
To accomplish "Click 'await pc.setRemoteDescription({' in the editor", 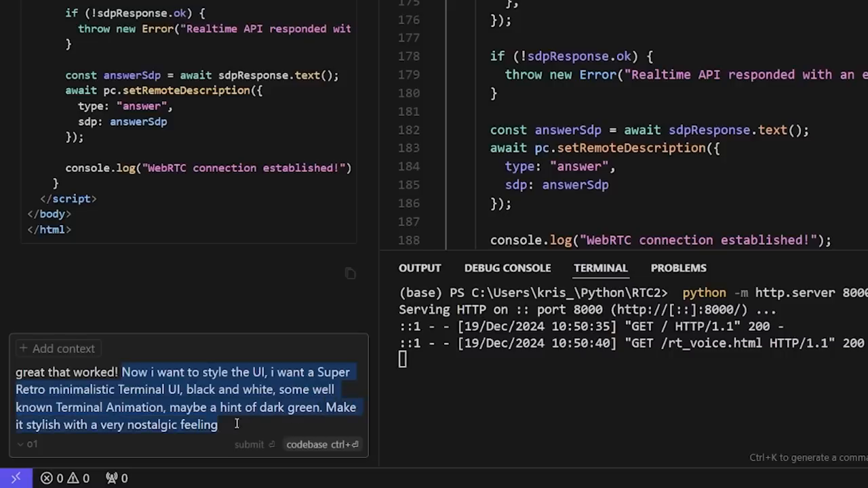I will (605, 148).
